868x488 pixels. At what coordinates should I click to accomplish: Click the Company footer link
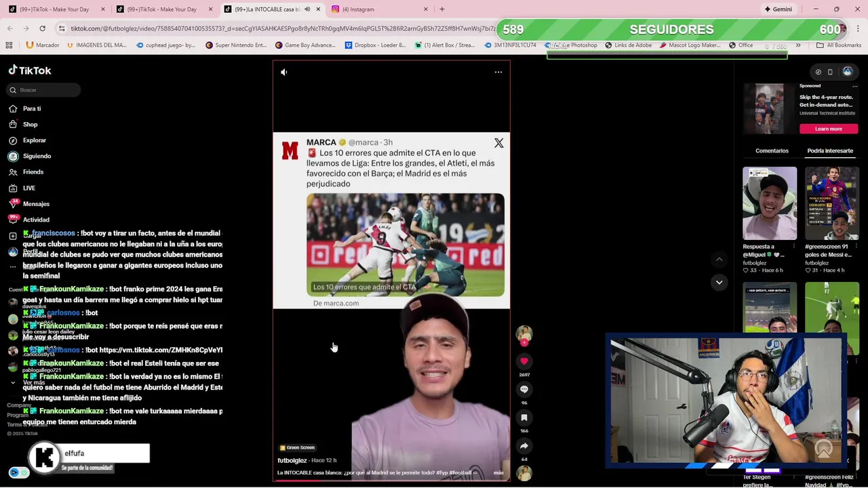pos(19,405)
